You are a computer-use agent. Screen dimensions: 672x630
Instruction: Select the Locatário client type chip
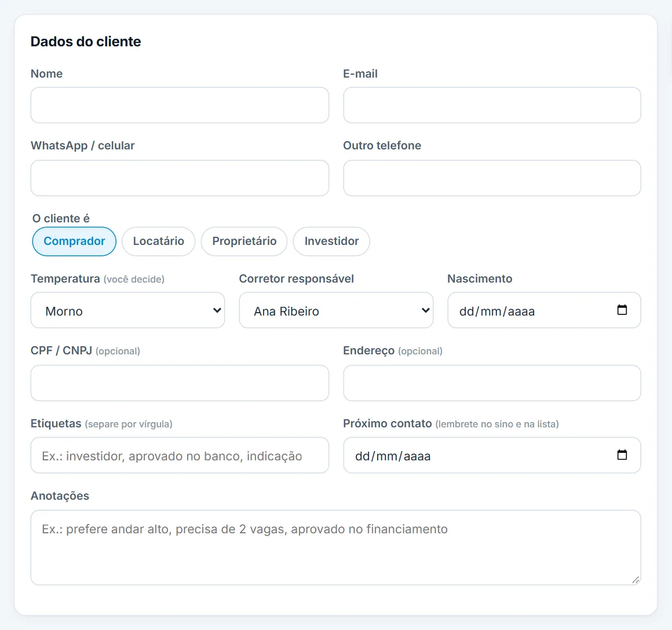click(159, 241)
